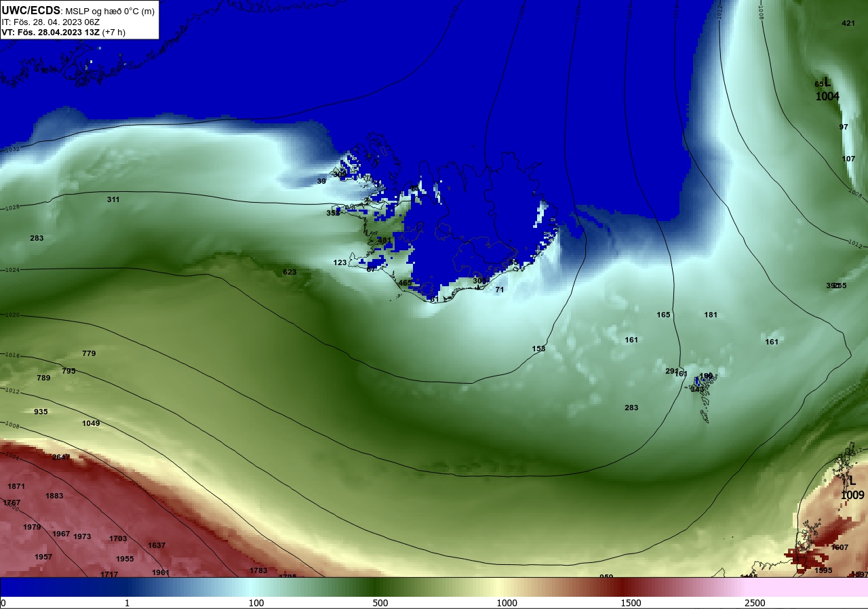Click the height value 39
868x609 pixels.
click(321, 181)
